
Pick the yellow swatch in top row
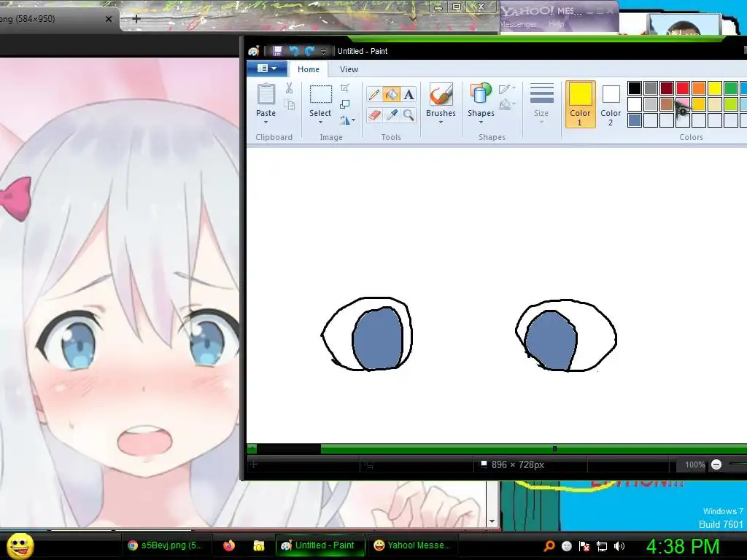click(x=715, y=88)
